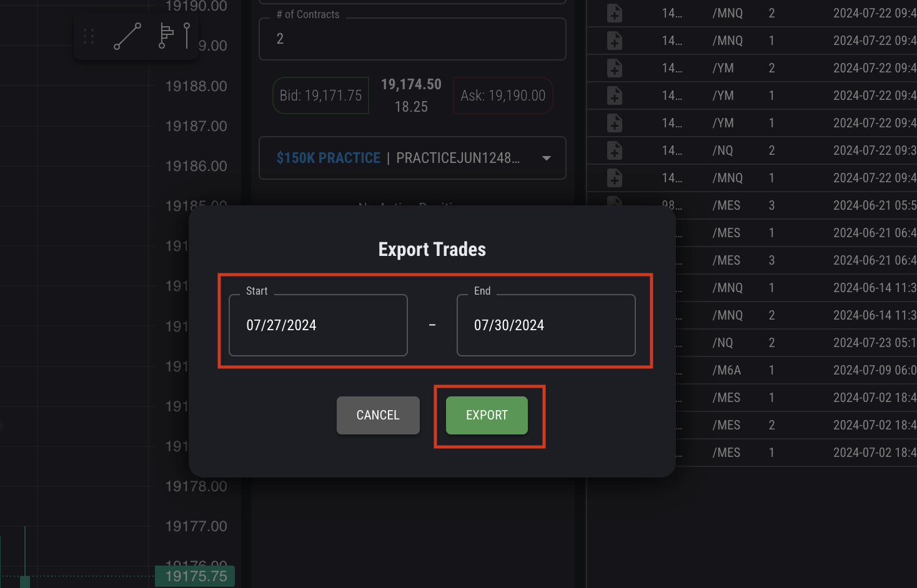Click note icon on /NQ 2024-07-22 row
The image size is (917, 588).
(x=615, y=150)
